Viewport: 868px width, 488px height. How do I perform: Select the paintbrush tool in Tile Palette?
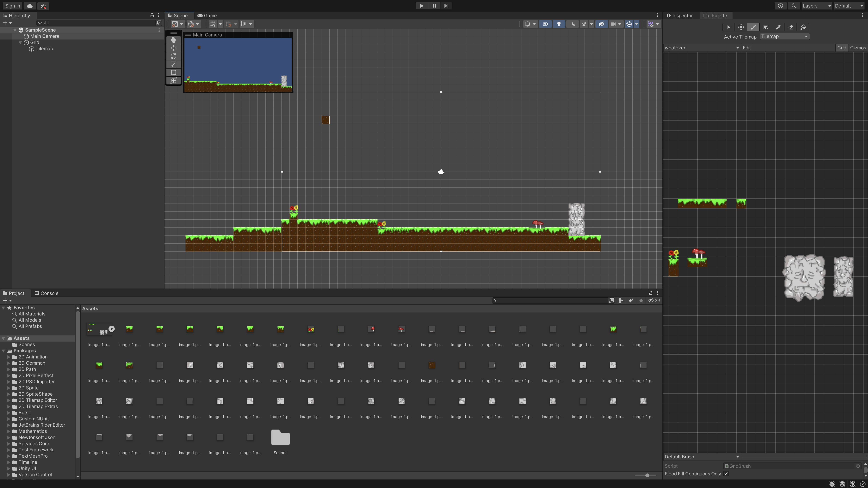[x=753, y=27]
